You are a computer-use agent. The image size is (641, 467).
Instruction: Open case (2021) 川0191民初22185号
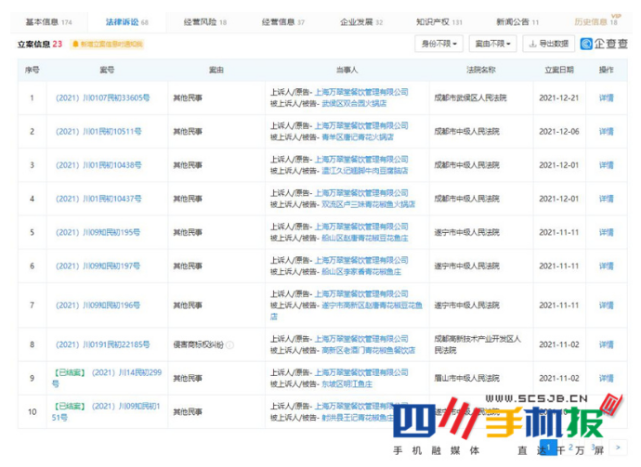click(103, 345)
